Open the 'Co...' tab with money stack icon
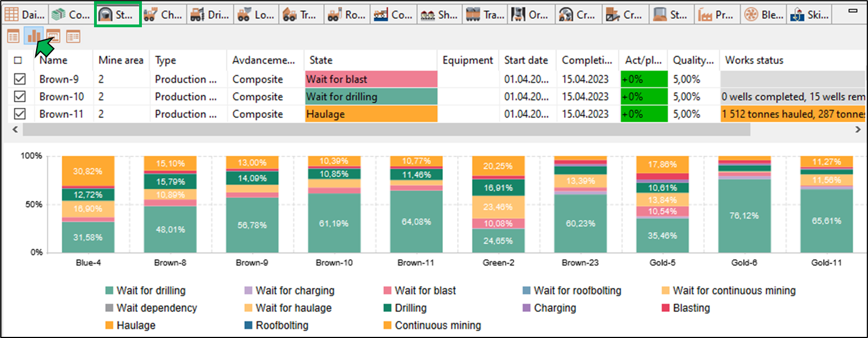Viewport: 868px width, 338px height. point(71,14)
